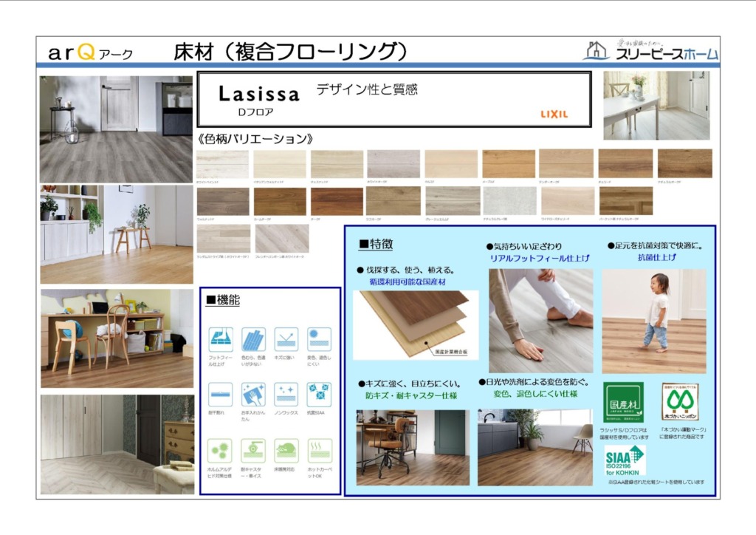Click the Lasissa Dフロア title box

[394, 99]
